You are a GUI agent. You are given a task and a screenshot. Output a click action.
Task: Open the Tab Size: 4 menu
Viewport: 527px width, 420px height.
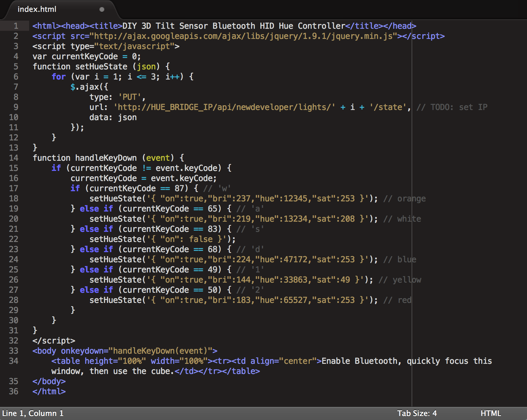[x=417, y=413]
